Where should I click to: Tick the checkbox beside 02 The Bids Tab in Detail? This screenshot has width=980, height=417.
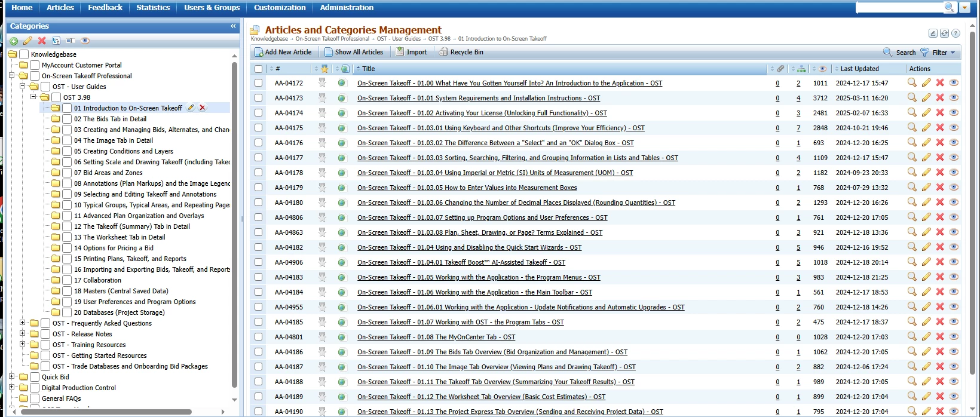(67, 119)
